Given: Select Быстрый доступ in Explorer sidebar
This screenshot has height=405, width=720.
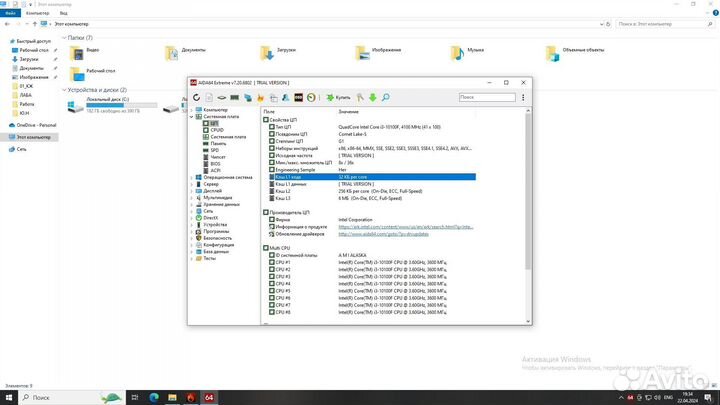Looking at the screenshot, I should click(x=30, y=41).
